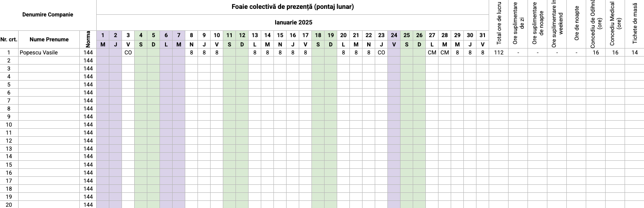Click the Concediu Medical value 16
Image resolution: width=644 pixels, height=208 pixels.
615,53
